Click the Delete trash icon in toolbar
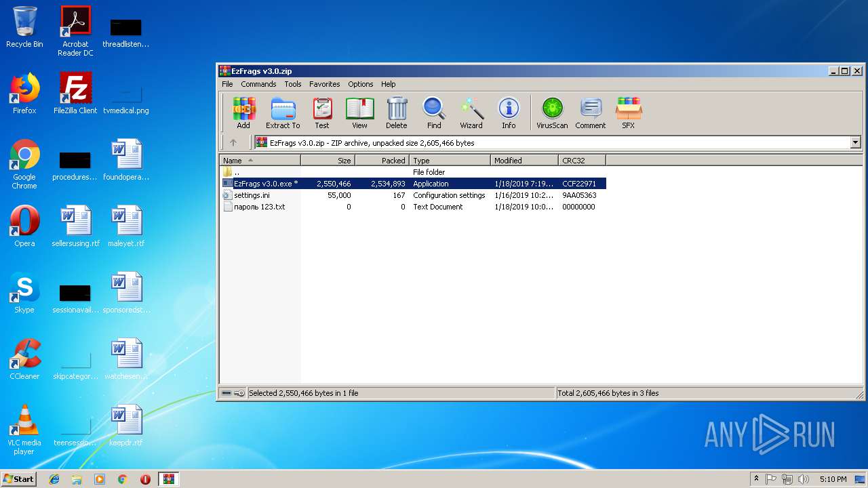Screen dimensions: 868x488 (397, 113)
